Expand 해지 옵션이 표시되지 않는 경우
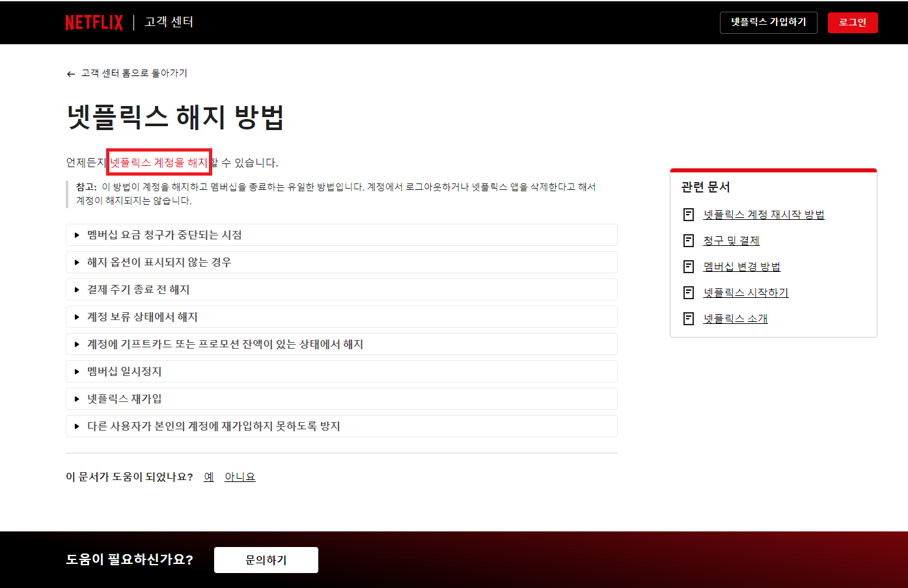Screen dimensions: 908x588 (x=342, y=262)
